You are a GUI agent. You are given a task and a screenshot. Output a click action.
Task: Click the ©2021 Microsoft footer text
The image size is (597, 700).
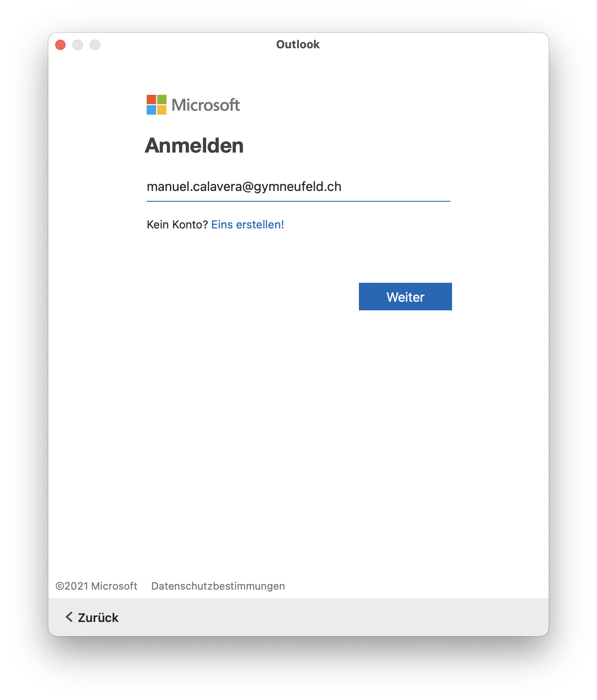click(96, 586)
